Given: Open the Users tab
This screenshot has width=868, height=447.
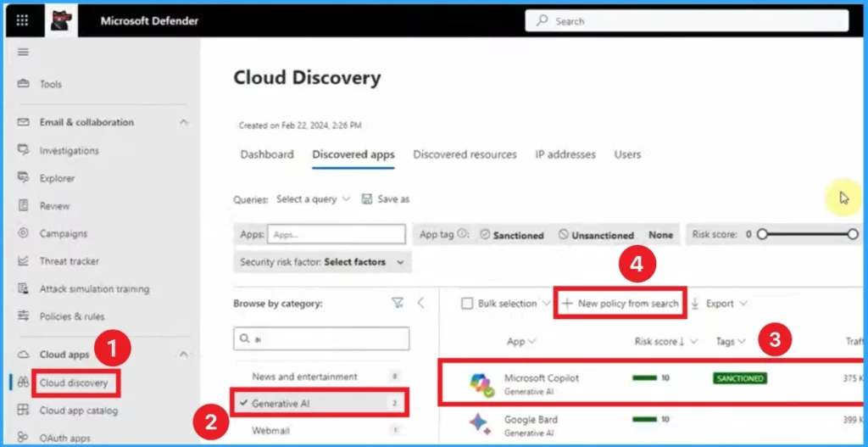Looking at the screenshot, I should click(627, 154).
